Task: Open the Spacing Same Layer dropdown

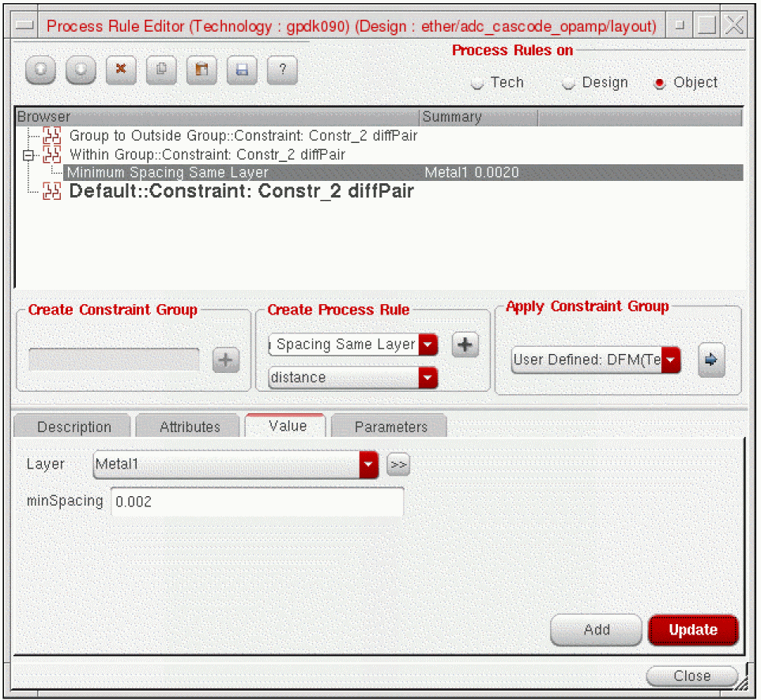Action: click(428, 345)
